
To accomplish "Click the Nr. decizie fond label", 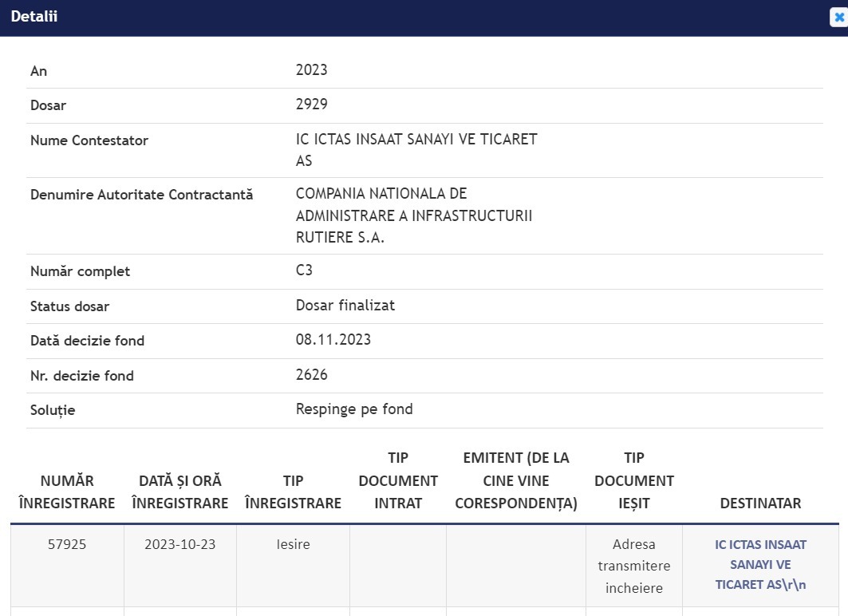I will (81, 375).
